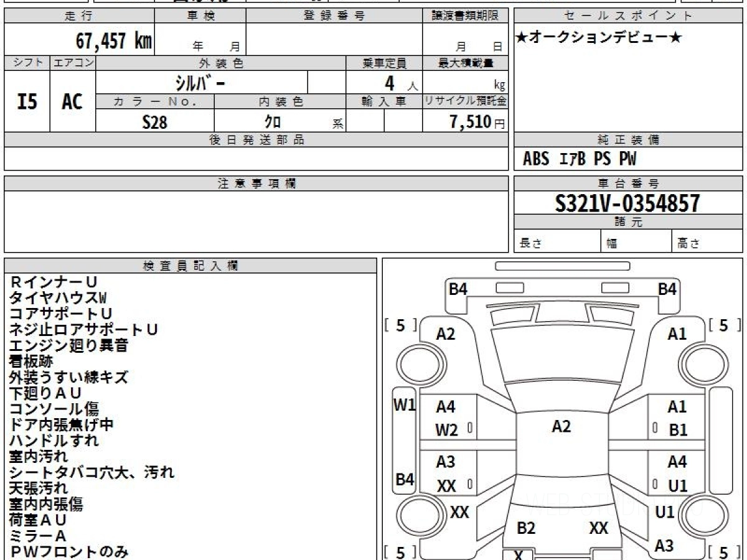The image size is (747, 560).
Task: Select the note タイヤハウスW
Action: point(58,297)
